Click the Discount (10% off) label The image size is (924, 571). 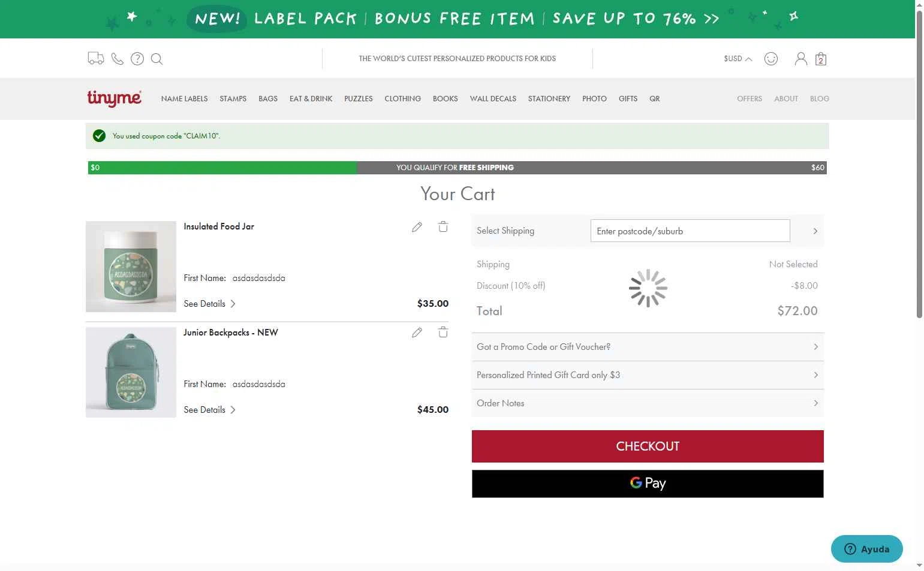[511, 286]
